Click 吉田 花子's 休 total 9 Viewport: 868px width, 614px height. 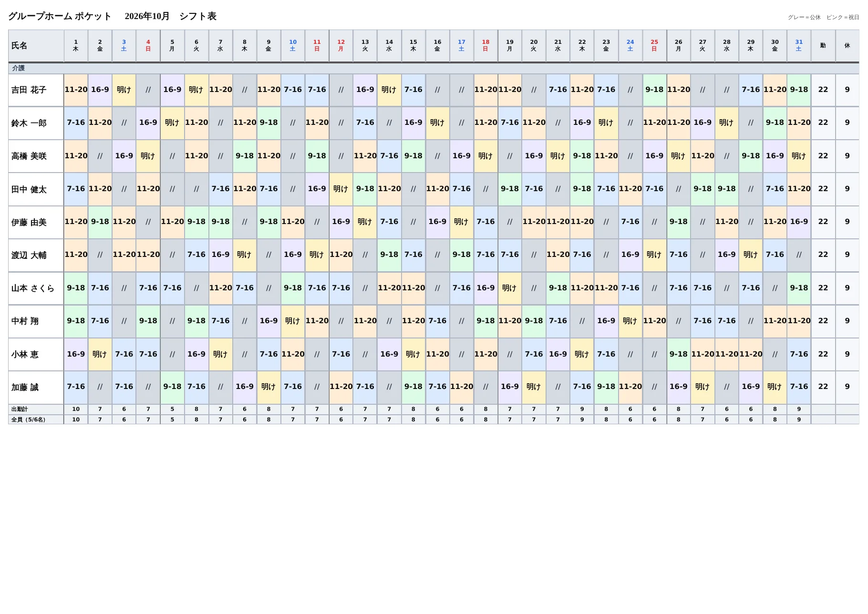(x=847, y=90)
